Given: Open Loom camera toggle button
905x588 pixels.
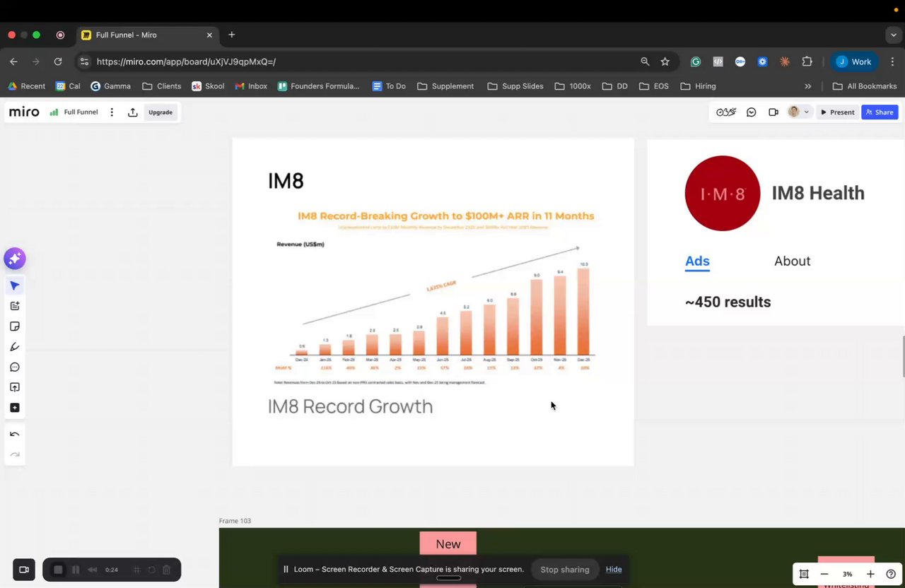Looking at the screenshot, I should (x=23, y=570).
